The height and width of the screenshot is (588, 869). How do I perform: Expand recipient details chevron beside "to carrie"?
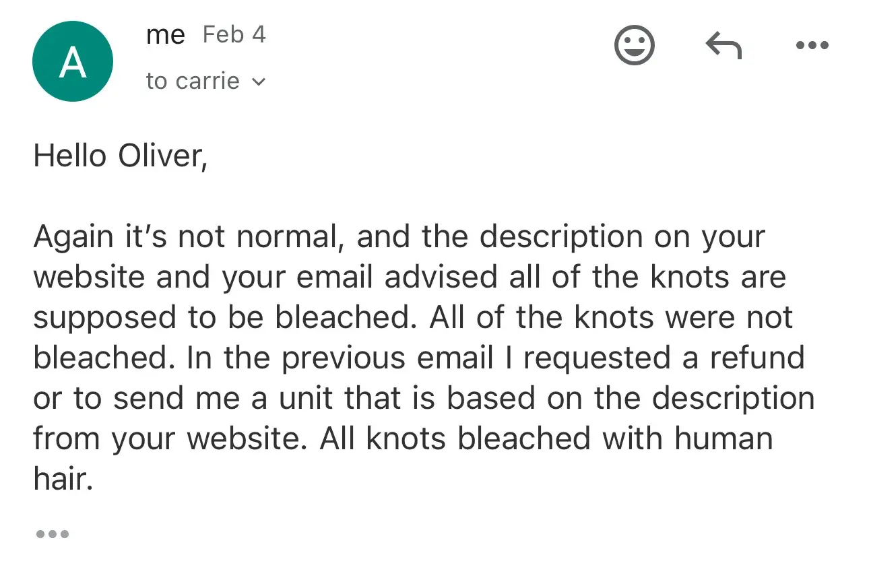click(x=259, y=82)
